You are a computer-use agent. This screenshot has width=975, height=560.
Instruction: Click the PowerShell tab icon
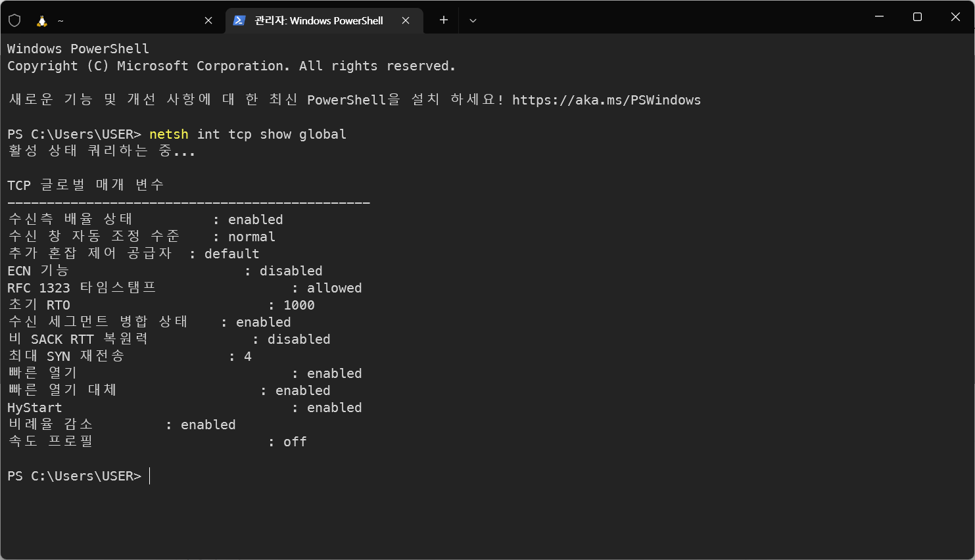tap(239, 20)
